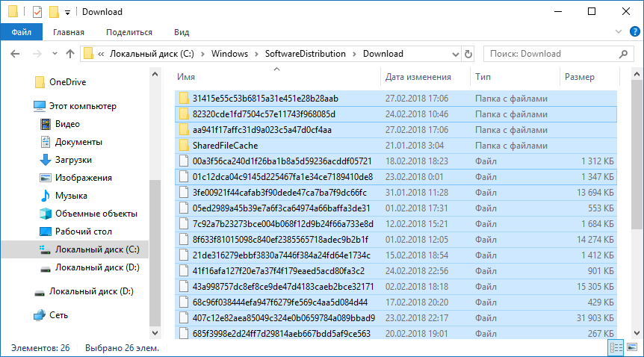Go back with the left arrow
The image size is (644, 357).
click(x=15, y=54)
